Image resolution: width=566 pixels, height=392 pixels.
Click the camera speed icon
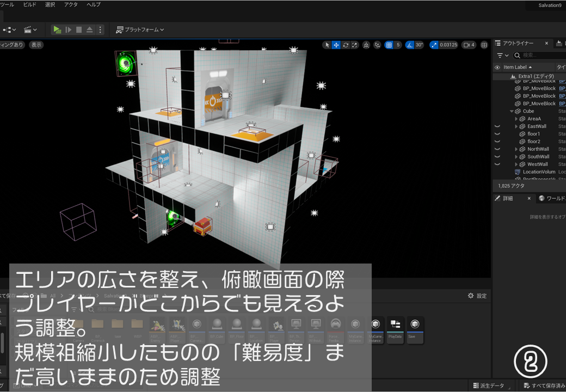pyautogui.click(x=468, y=45)
